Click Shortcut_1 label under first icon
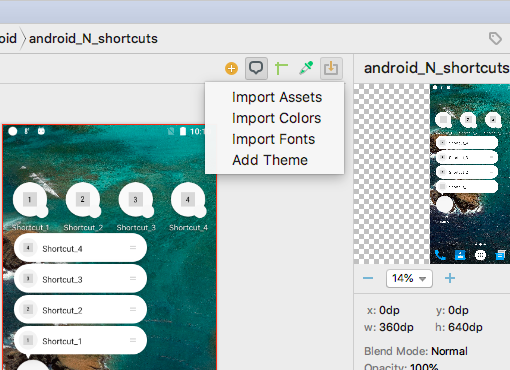The width and height of the screenshot is (510, 370). (30, 228)
